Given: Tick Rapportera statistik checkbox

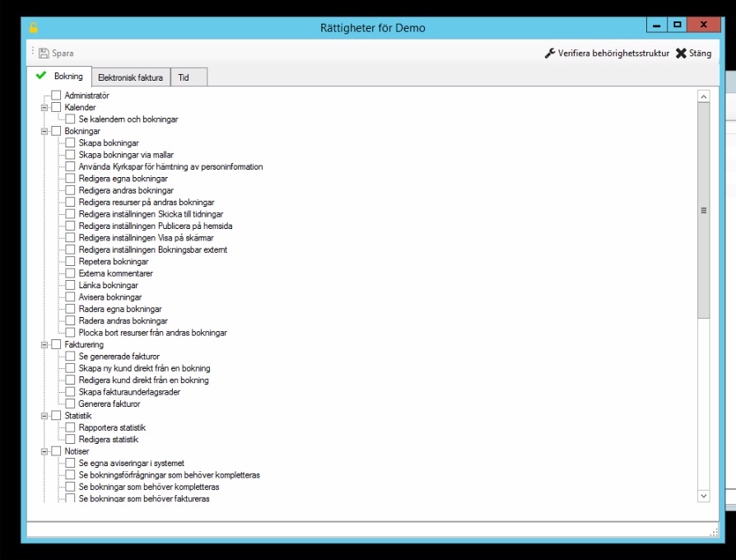Looking at the screenshot, I should pyautogui.click(x=70, y=427).
